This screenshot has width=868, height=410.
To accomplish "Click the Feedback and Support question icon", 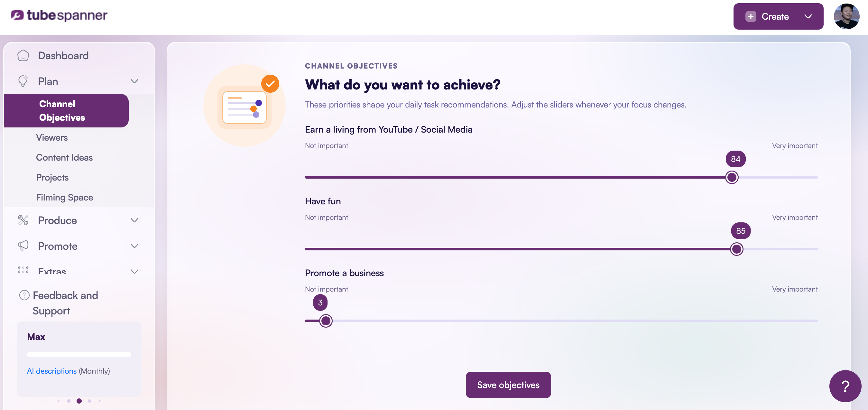I will tap(24, 295).
